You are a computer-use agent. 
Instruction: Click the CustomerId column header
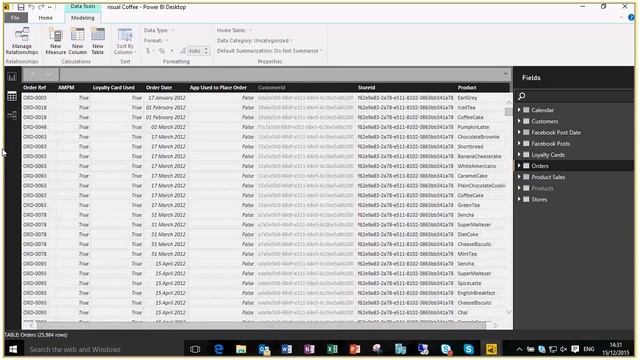pyautogui.click(x=271, y=87)
